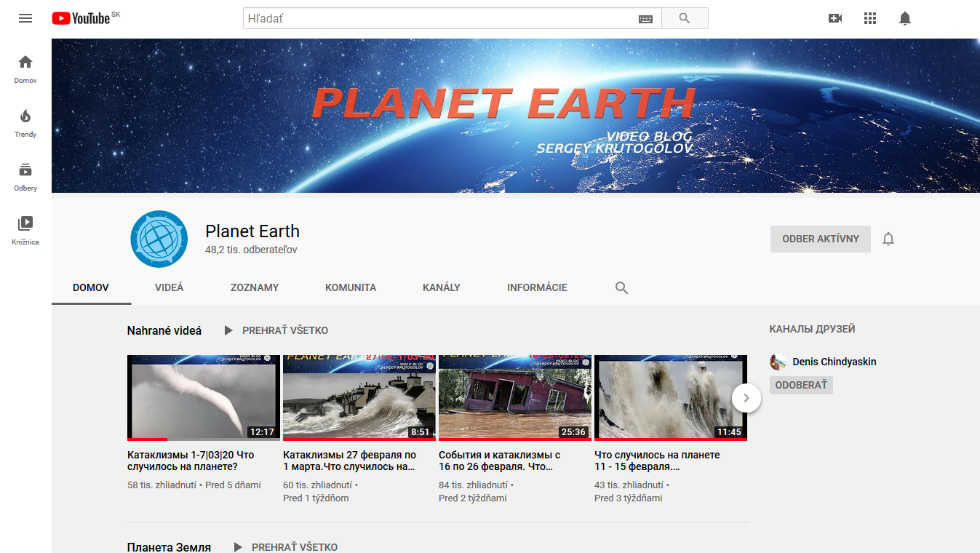Click PREHRAŤ VŠETKO next to Nahrané videá
This screenshot has height=553, width=980.
click(285, 330)
